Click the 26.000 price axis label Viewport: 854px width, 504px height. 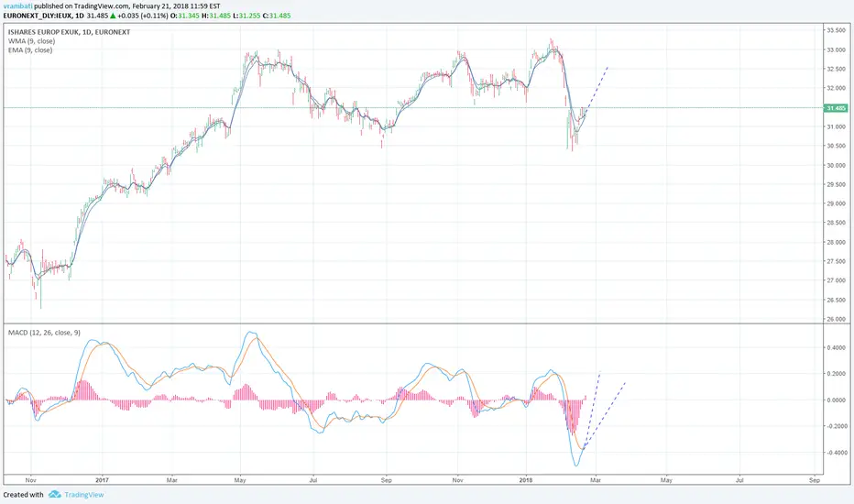pos(836,319)
